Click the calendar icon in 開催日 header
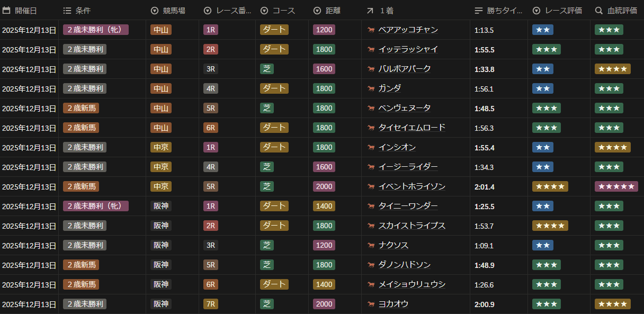The image size is (644, 314). (6, 11)
